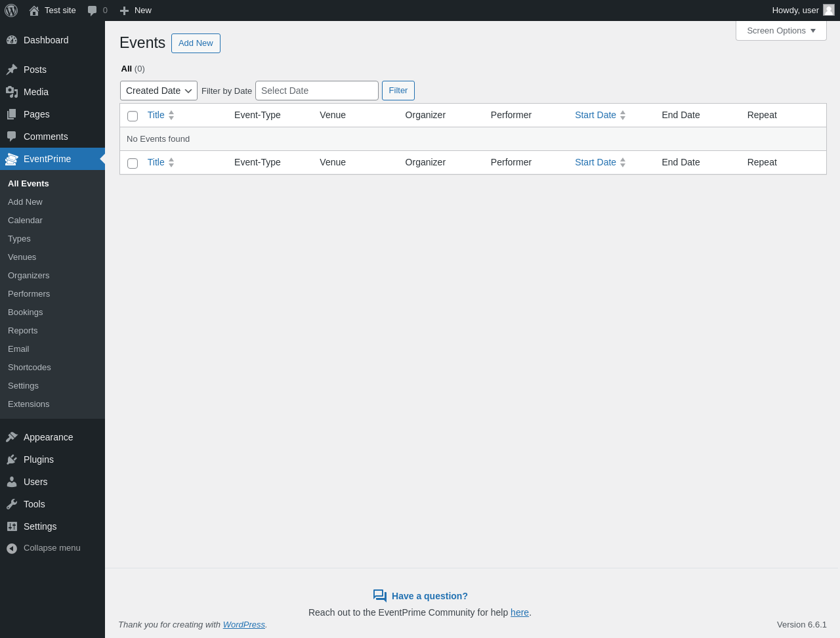This screenshot has height=638, width=840.
Task: Click the WordPress logo icon
Action: click(11, 11)
